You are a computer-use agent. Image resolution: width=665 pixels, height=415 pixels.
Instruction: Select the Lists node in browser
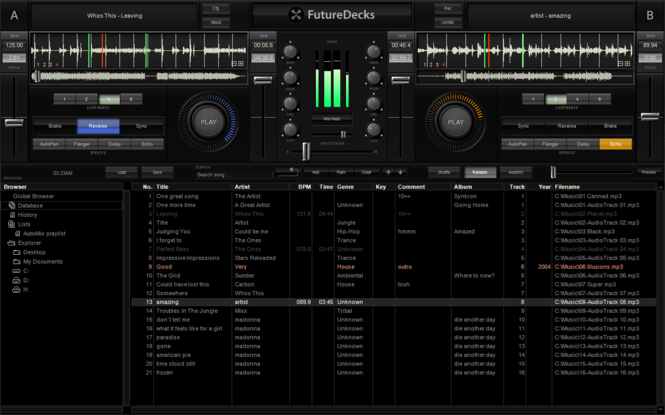20,224
